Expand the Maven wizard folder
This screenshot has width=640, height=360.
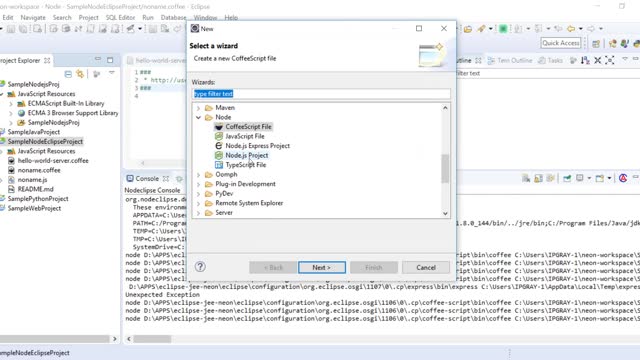point(198,108)
